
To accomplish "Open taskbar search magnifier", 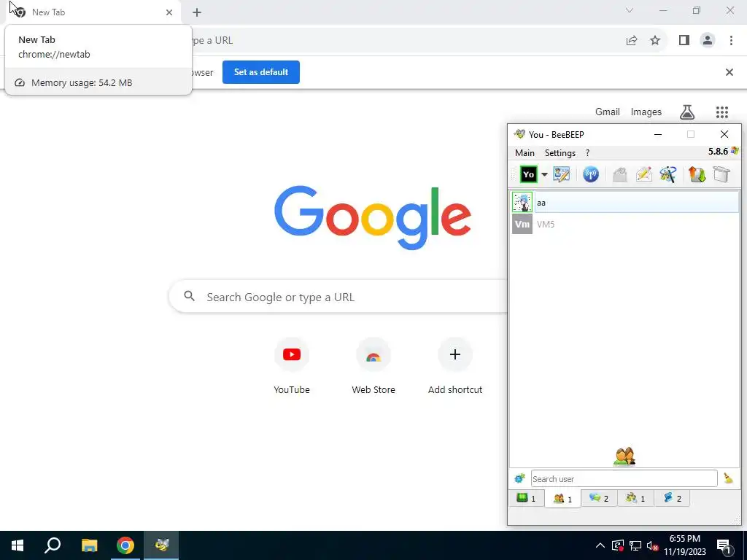I will [53, 545].
